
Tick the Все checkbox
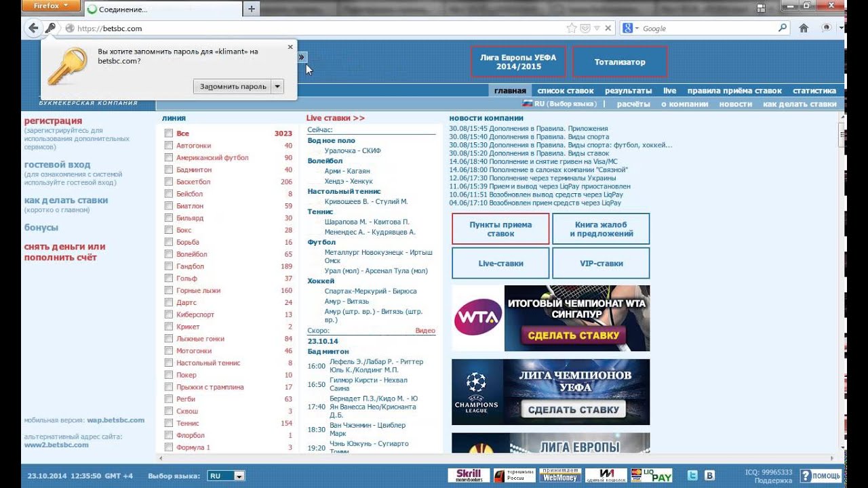169,134
